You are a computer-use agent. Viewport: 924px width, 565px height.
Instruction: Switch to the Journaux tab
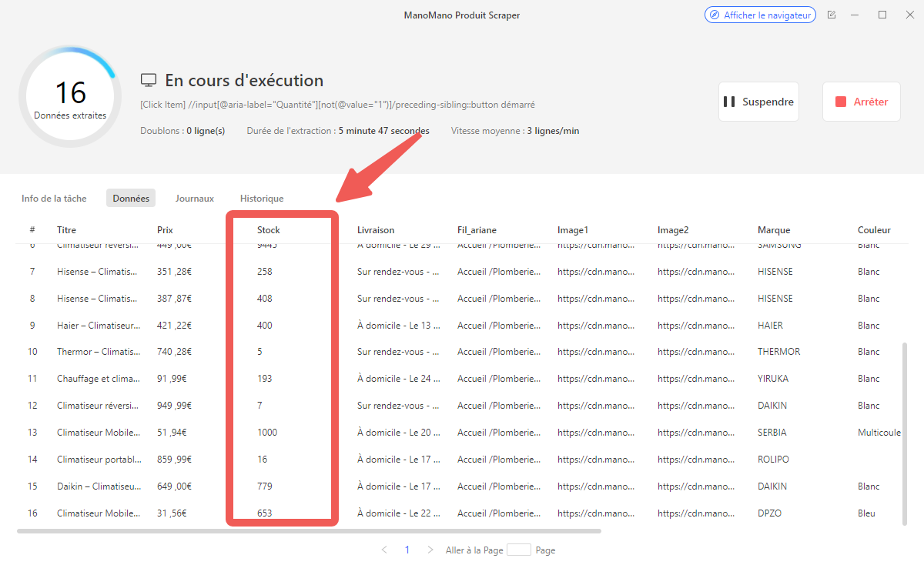[195, 199]
